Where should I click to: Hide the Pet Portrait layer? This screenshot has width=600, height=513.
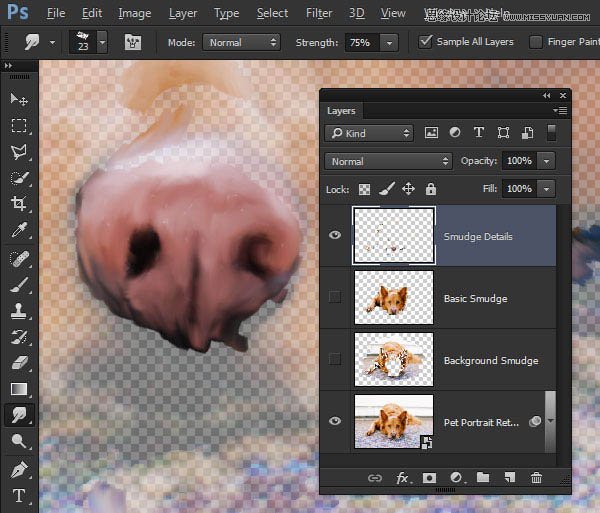[335, 421]
